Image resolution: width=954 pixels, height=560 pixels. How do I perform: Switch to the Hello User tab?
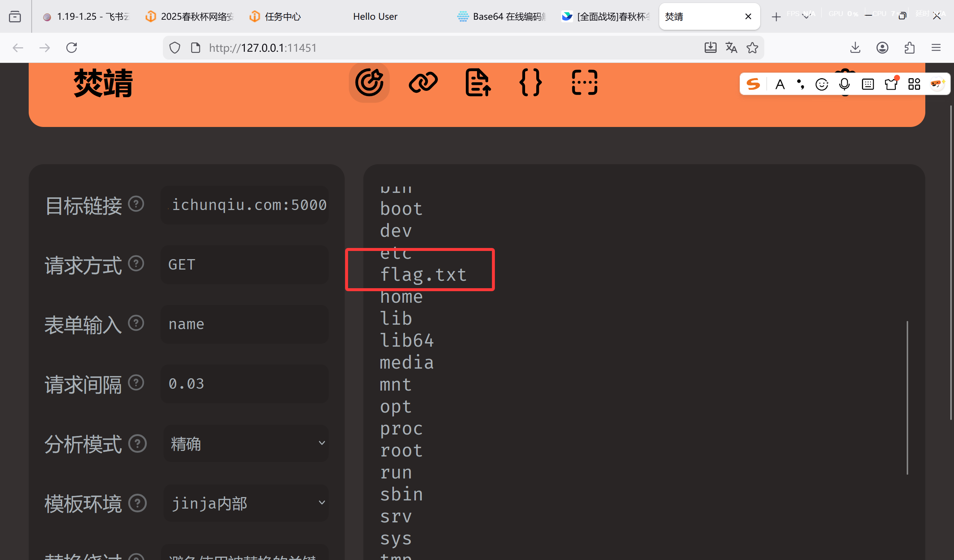(375, 17)
